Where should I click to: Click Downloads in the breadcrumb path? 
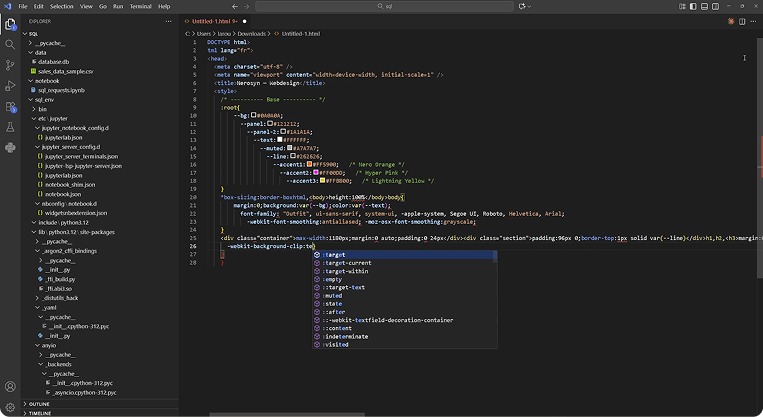(x=252, y=34)
